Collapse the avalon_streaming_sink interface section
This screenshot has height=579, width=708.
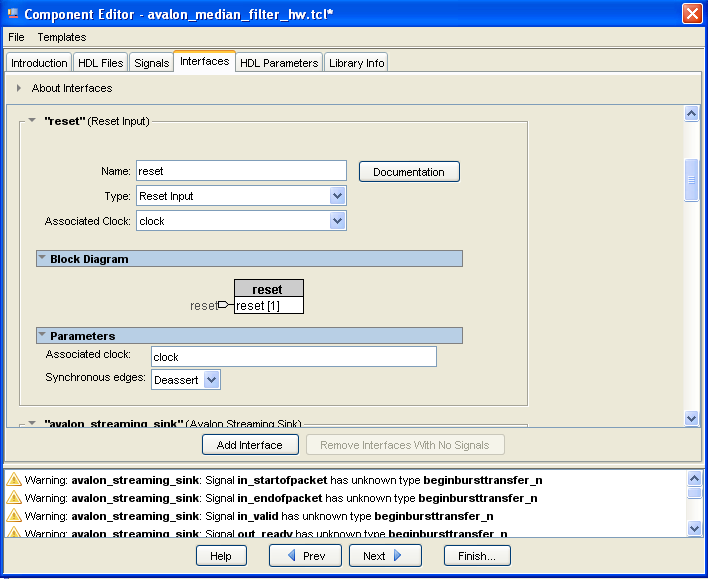tap(32, 423)
